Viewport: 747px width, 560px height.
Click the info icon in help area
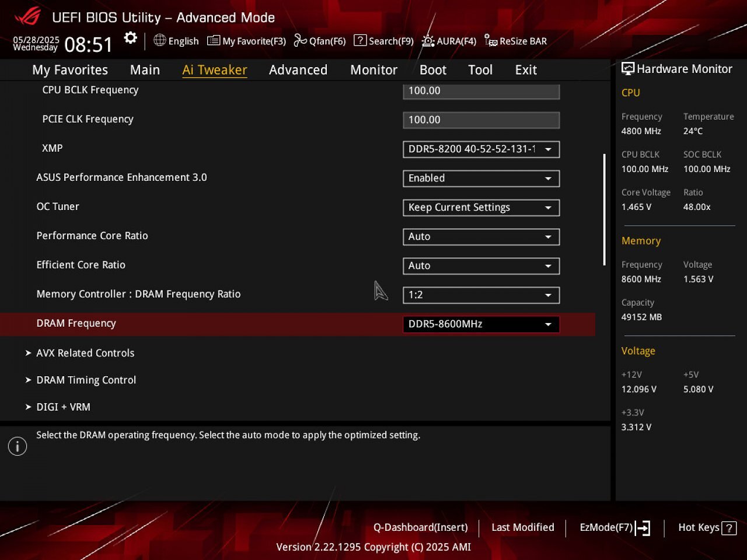click(x=18, y=447)
